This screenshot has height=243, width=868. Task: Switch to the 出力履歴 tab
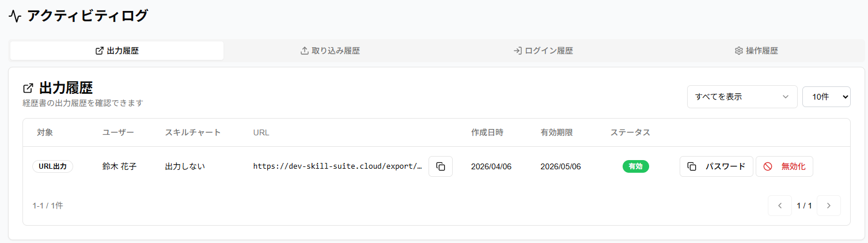coord(117,51)
